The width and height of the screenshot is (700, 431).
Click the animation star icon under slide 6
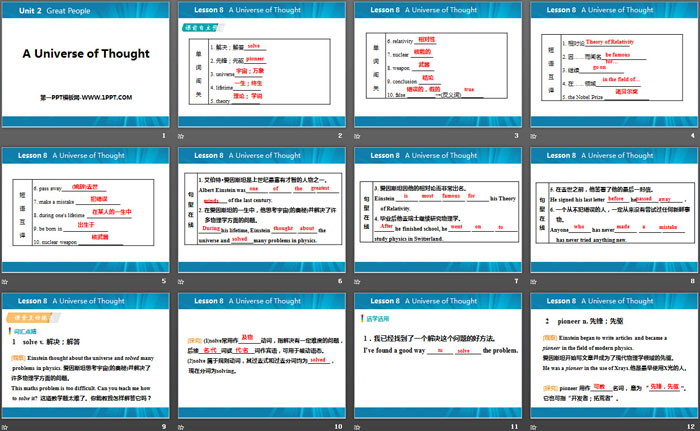click(183, 280)
